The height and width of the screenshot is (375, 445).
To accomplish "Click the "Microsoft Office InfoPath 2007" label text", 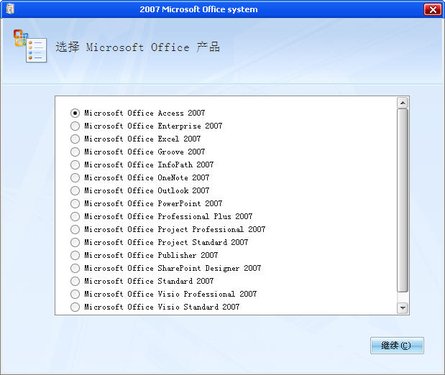I will (149, 165).
